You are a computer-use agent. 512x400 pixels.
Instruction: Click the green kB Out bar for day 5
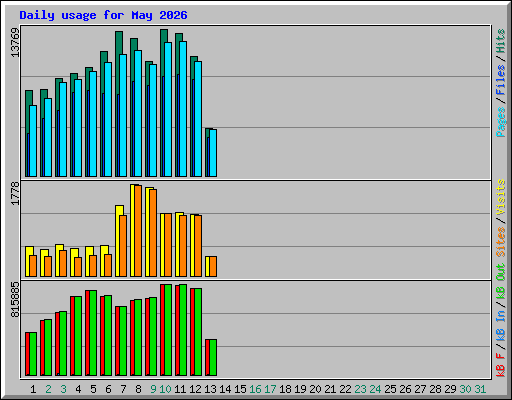[93, 333]
